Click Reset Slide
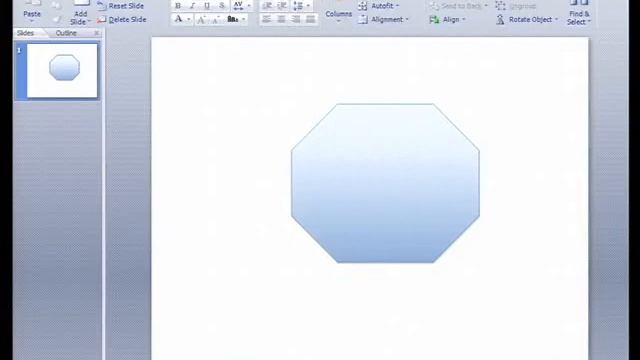This screenshot has height=360, width=640. pos(126,6)
